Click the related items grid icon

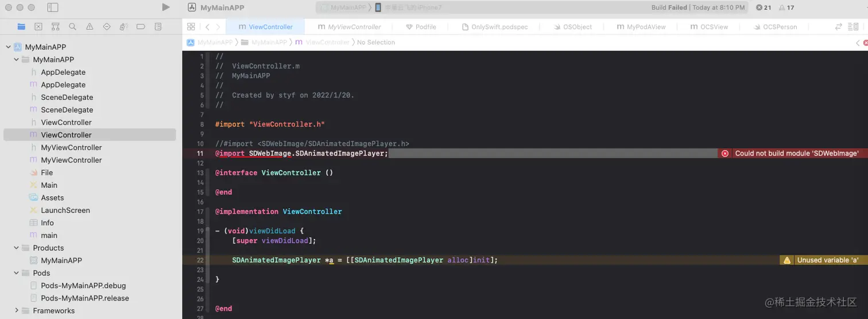(191, 26)
